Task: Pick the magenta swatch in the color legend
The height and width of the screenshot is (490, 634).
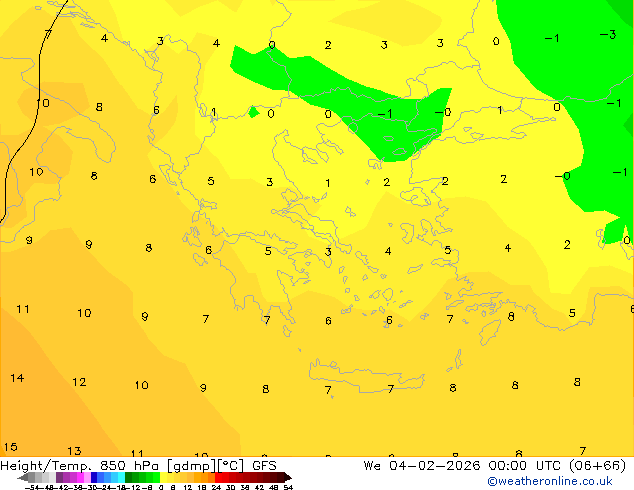Action: tap(80, 477)
